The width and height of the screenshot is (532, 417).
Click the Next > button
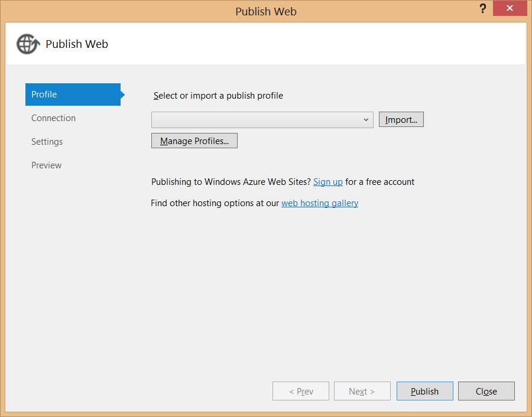point(362,391)
